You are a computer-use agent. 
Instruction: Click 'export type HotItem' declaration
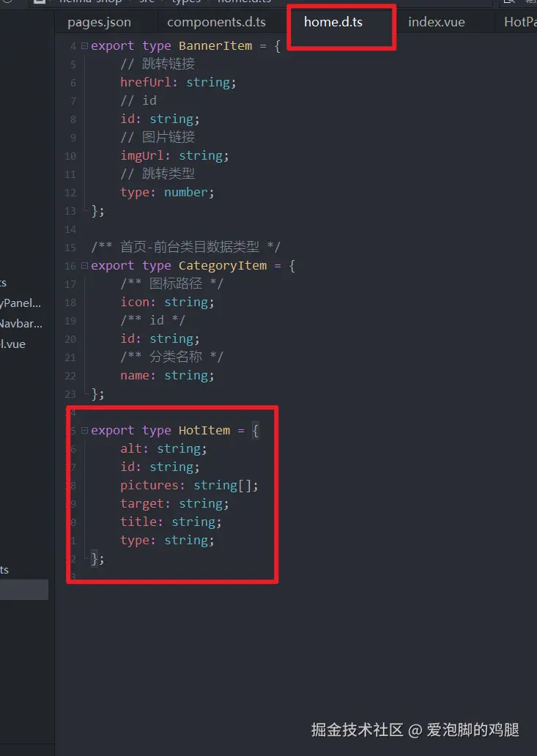coord(160,430)
